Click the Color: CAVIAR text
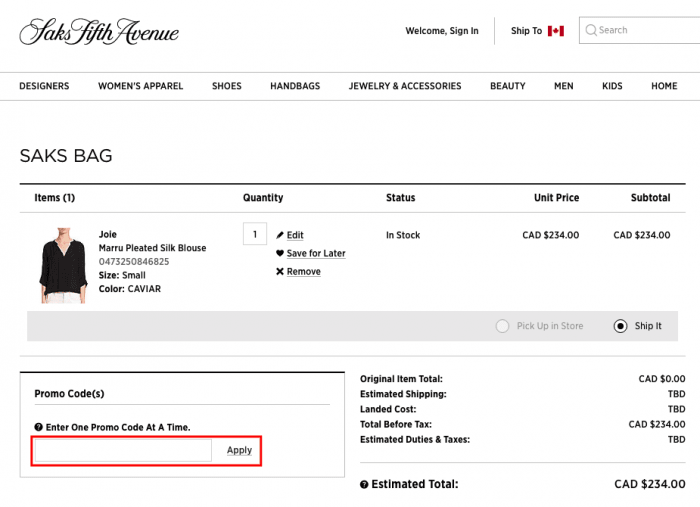This screenshot has height=507, width=700. pyautogui.click(x=129, y=289)
